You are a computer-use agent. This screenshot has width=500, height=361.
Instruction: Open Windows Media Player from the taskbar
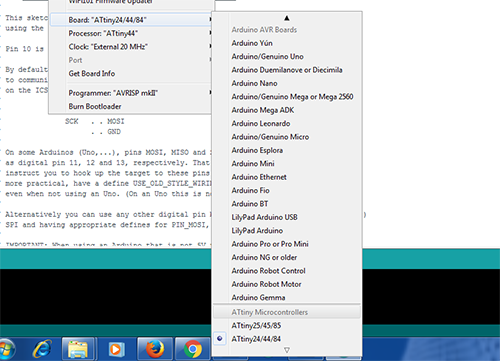point(116,349)
